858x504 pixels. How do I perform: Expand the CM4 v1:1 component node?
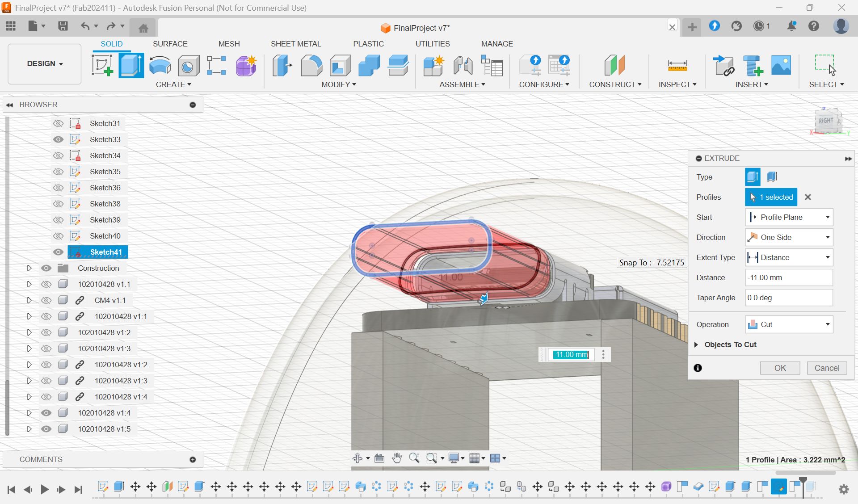click(x=29, y=300)
